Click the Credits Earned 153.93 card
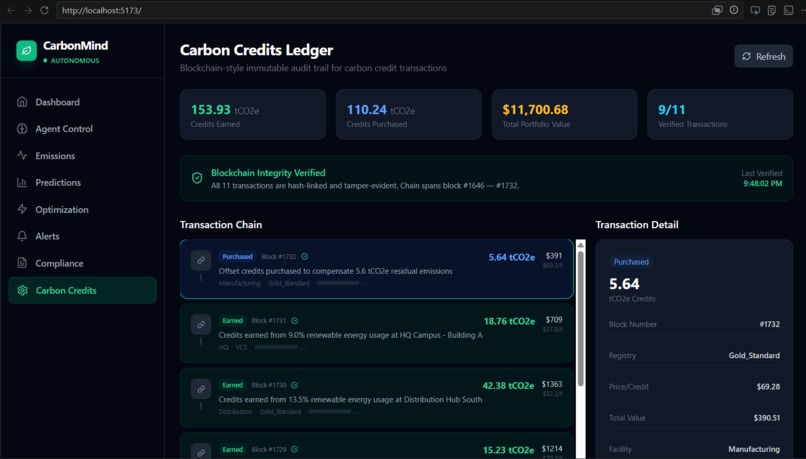The width and height of the screenshot is (806, 459). 252,115
